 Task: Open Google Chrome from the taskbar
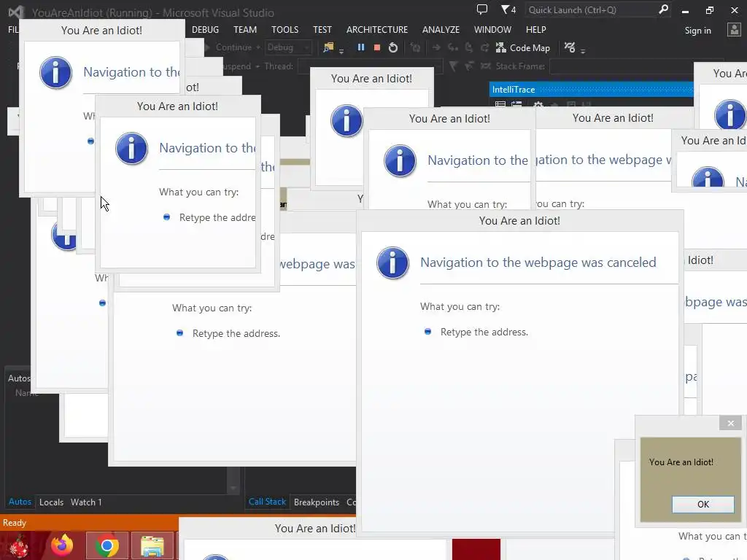[x=107, y=545]
